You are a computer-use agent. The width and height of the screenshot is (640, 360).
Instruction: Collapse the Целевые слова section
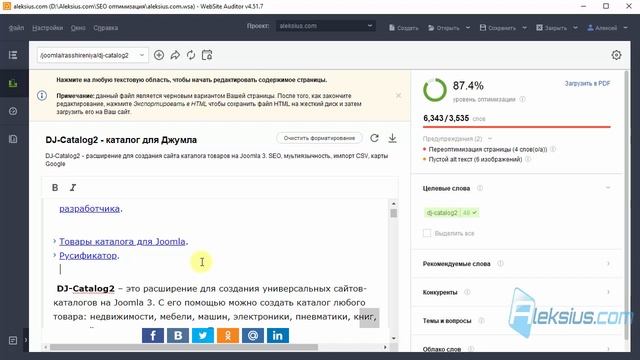click(608, 188)
